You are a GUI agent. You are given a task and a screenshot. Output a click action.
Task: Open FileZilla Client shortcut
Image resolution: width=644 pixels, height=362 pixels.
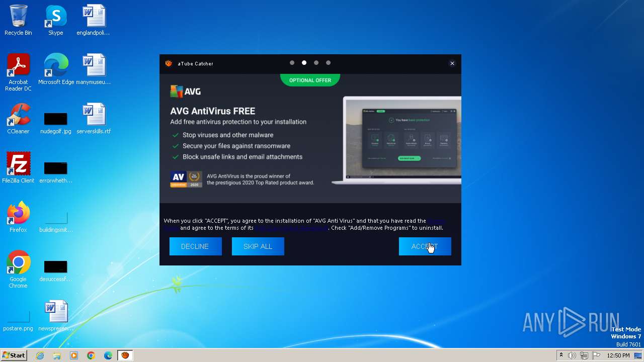18,168
